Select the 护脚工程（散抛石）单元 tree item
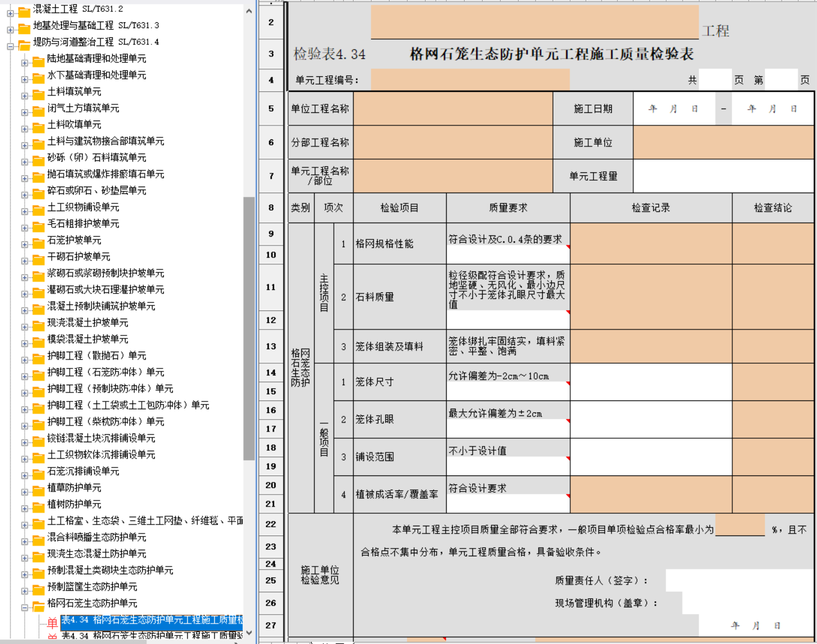This screenshot has width=817, height=644. [96, 356]
